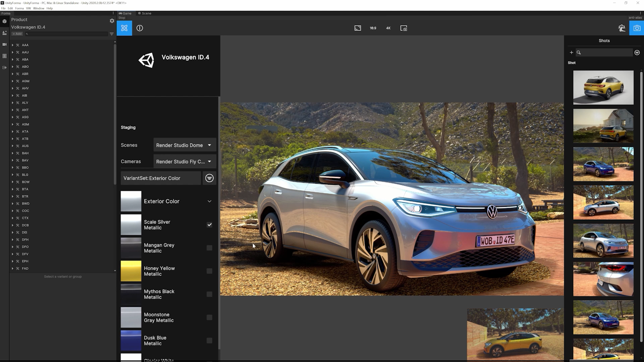644x362 pixels.
Task: Click the FAD variant set icon
Action: [18, 269]
